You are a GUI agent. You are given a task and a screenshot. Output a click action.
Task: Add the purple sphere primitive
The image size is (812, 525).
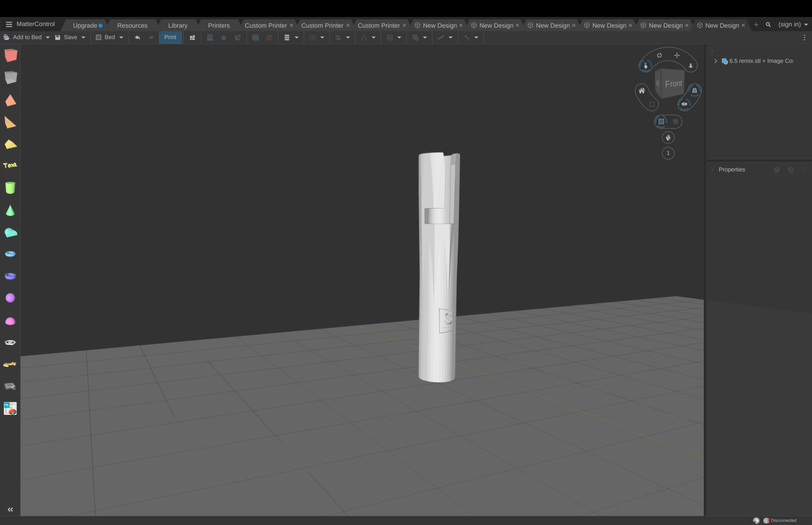coord(10,298)
